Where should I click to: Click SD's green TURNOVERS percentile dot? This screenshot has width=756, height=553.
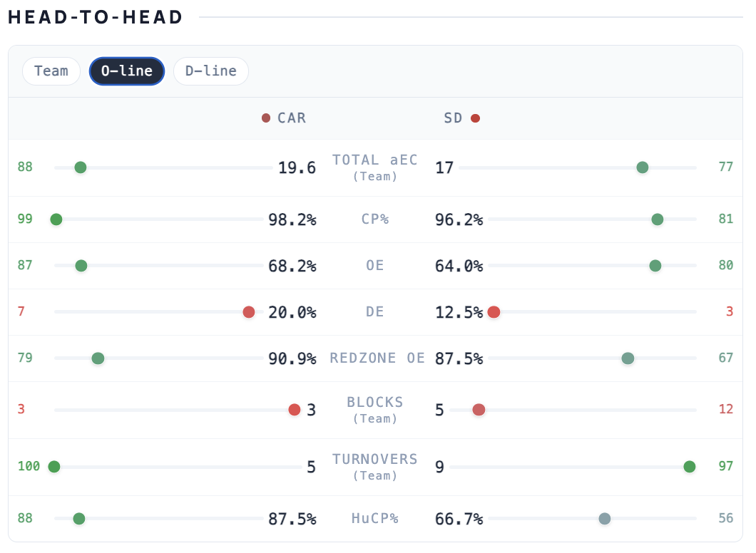click(690, 467)
